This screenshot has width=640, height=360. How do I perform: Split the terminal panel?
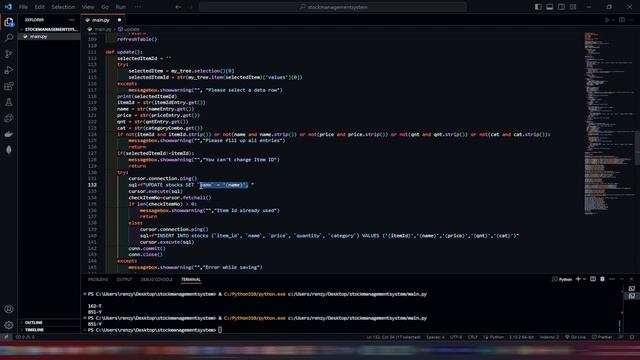(x=593, y=279)
